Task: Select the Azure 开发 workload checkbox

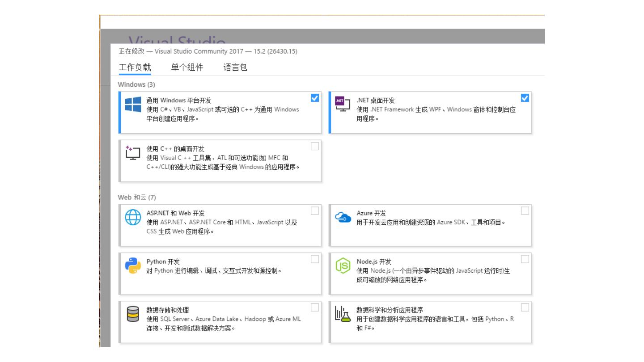Action: [525, 210]
